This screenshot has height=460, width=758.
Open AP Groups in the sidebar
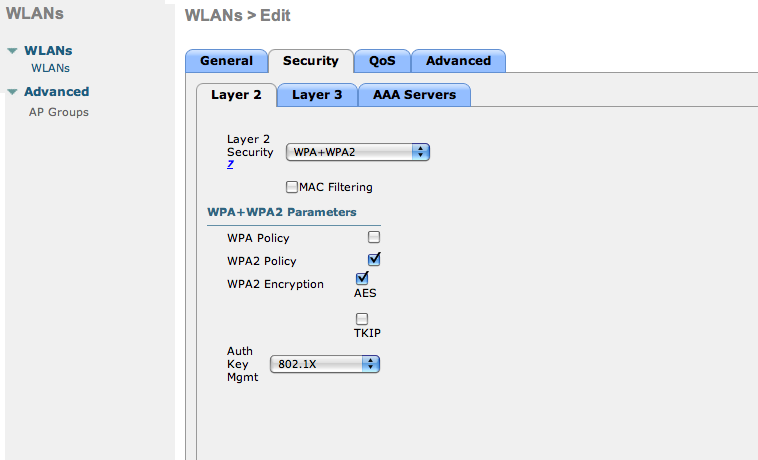click(57, 112)
